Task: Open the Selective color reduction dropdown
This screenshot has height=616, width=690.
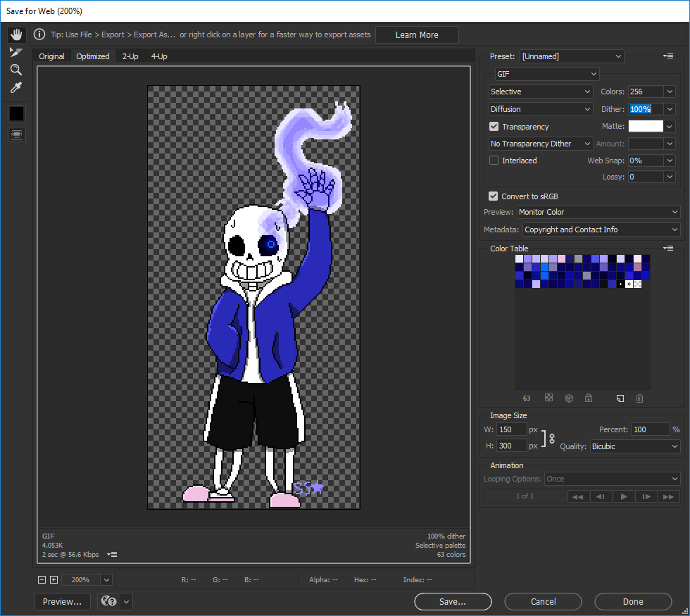Action: pyautogui.click(x=541, y=92)
